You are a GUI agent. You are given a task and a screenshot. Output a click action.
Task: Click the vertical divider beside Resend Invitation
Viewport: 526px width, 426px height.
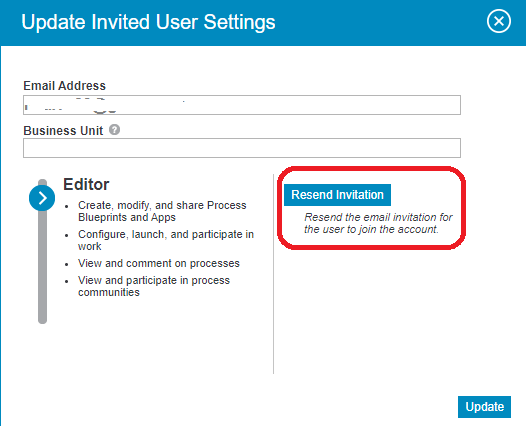pos(273,274)
